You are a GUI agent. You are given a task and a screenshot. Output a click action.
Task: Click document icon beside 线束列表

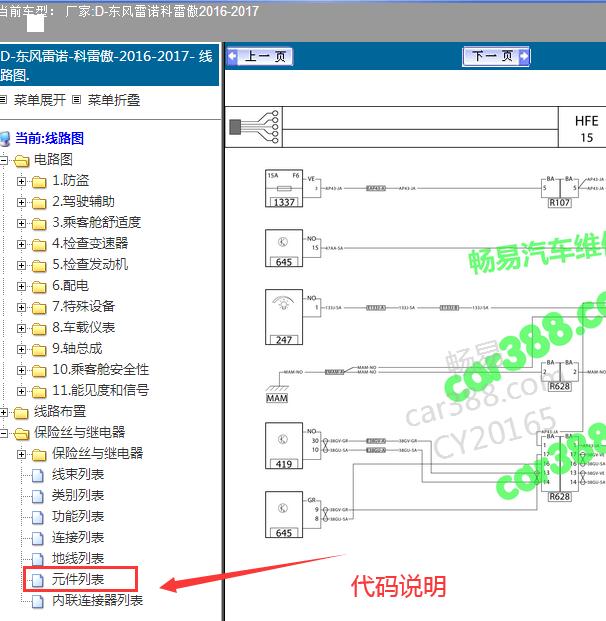pyautogui.click(x=38, y=475)
